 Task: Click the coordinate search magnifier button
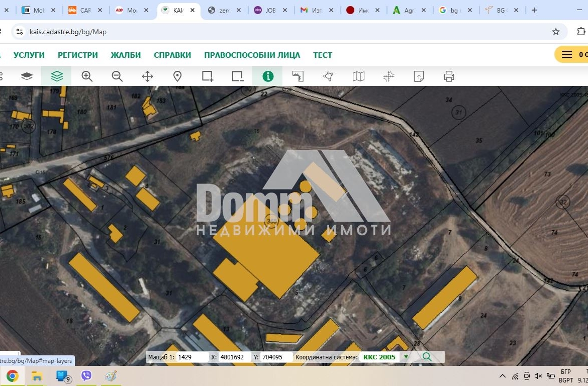427,357
